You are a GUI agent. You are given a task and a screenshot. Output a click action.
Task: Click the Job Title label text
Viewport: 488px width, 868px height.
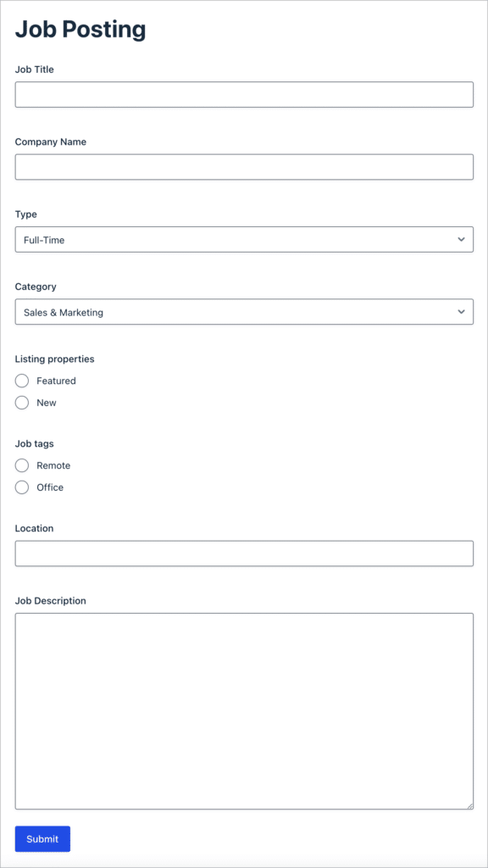point(34,70)
